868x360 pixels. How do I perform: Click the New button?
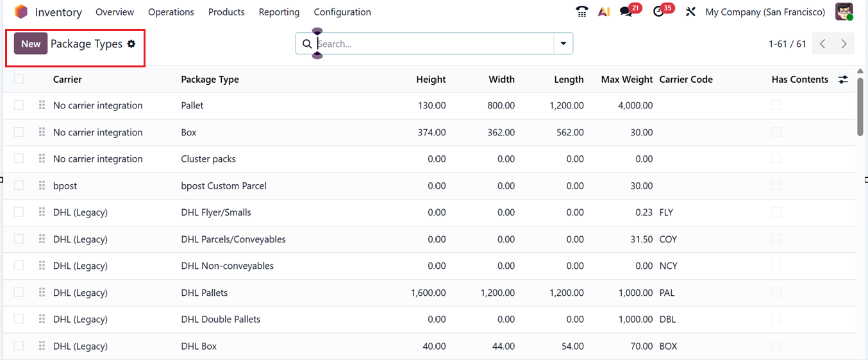pyautogui.click(x=31, y=44)
